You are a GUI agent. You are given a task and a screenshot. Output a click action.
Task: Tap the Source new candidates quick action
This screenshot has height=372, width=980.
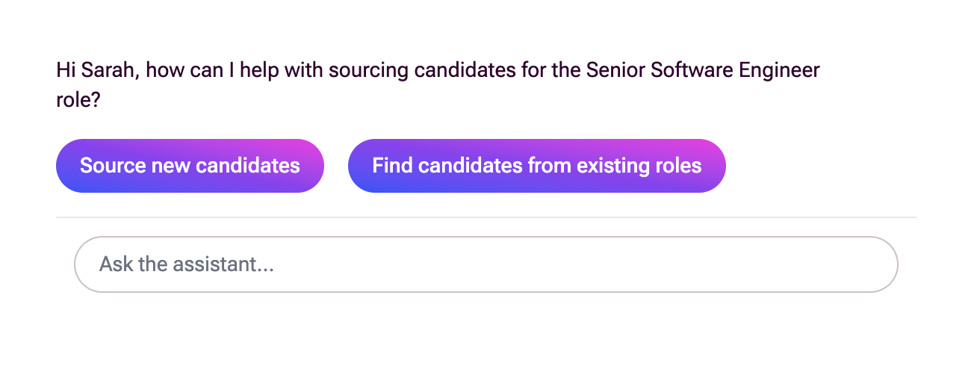tap(190, 166)
